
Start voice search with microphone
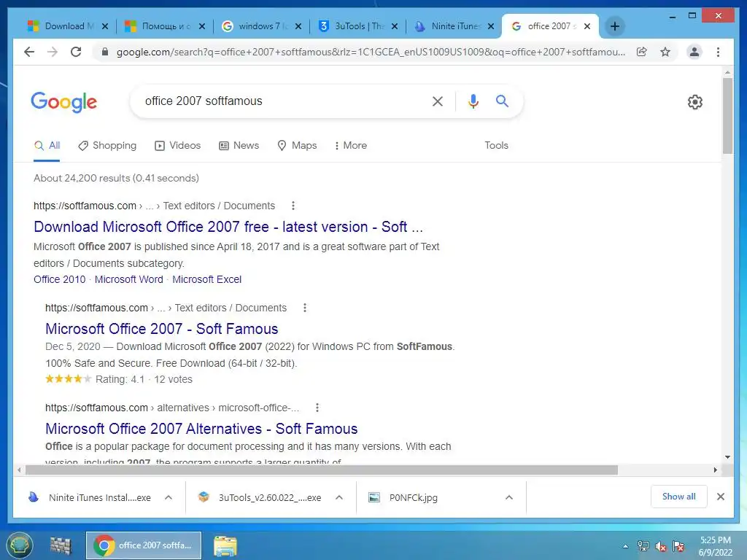473,101
